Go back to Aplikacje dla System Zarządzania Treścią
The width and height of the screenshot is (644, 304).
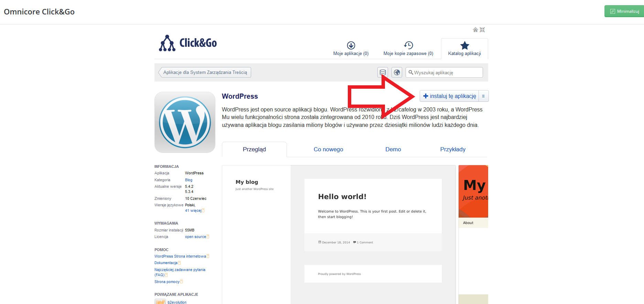coord(205,73)
